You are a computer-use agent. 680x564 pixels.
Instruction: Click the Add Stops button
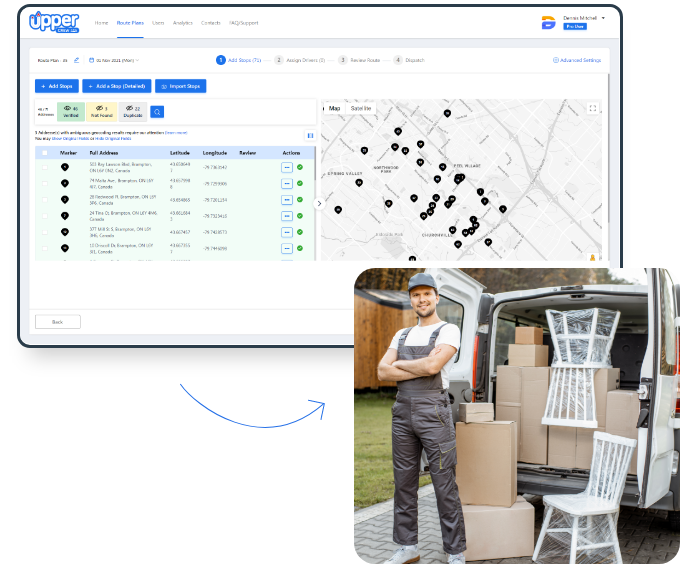tap(57, 86)
